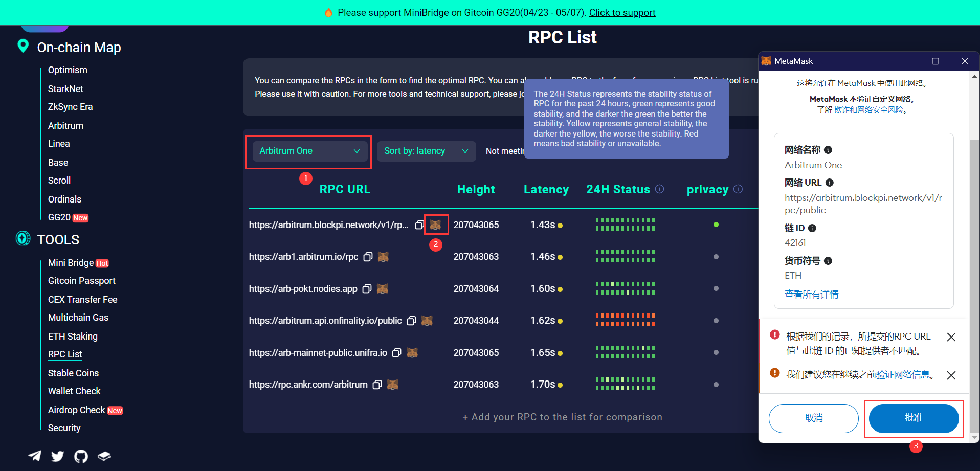The image size is (980, 471).
Task: Open ZkSync Era in sidebar
Action: tap(71, 107)
